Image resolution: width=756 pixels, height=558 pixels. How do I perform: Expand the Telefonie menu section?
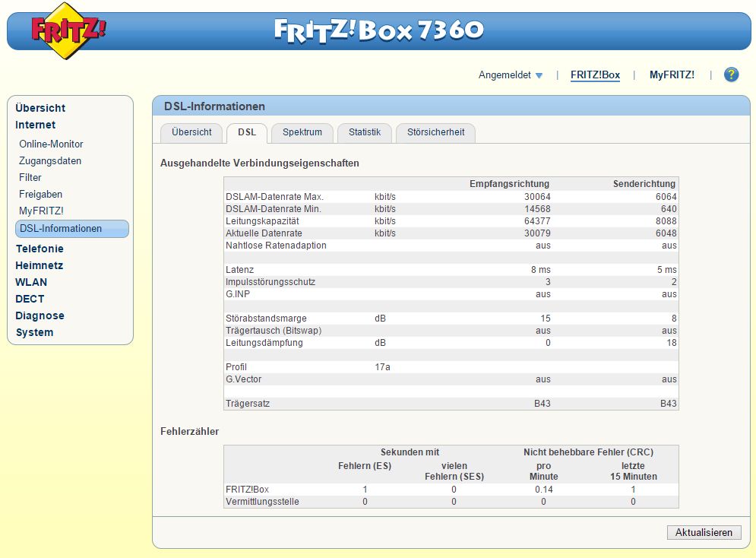click(x=40, y=249)
